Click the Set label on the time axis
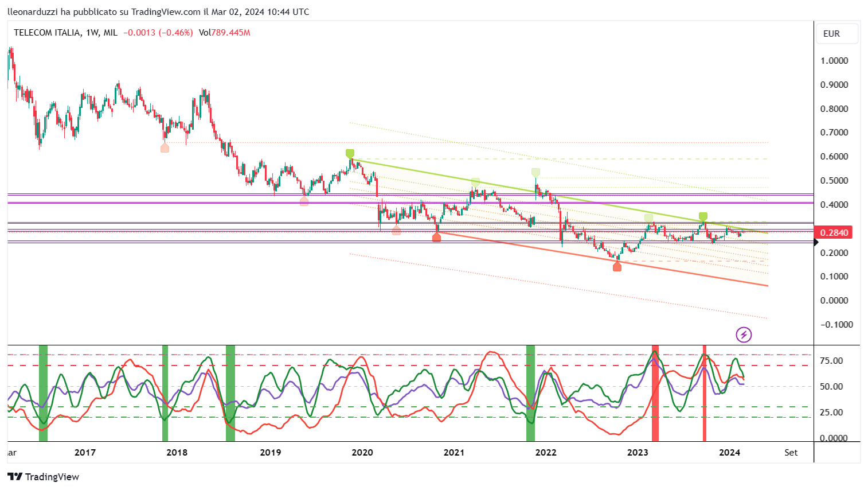This screenshot has width=868, height=490. pyautogui.click(x=791, y=453)
